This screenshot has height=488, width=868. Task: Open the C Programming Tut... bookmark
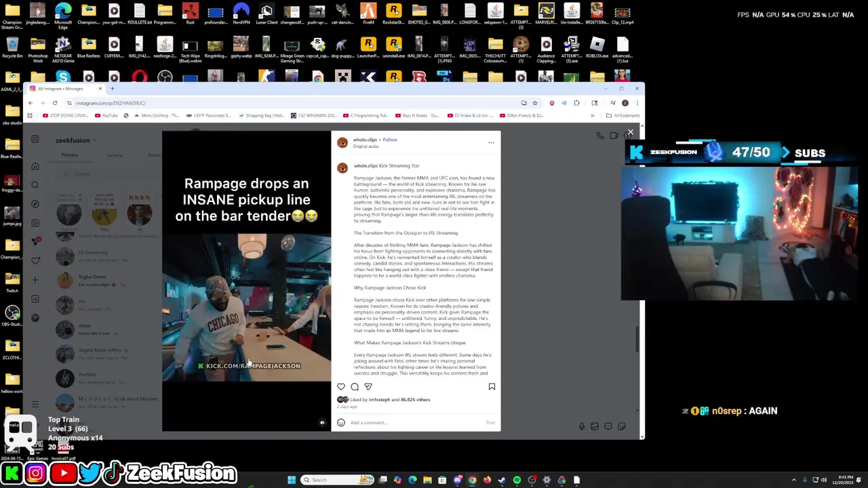point(366,116)
